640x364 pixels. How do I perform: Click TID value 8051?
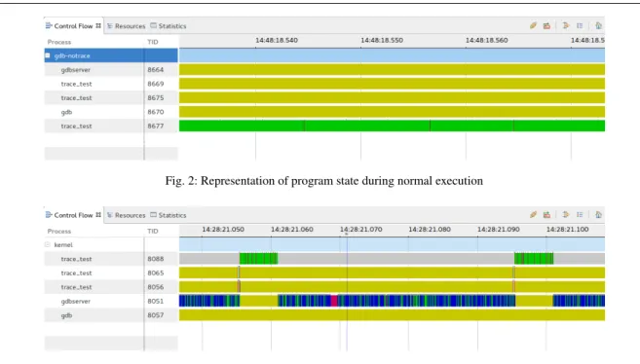pyautogui.click(x=156, y=302)
